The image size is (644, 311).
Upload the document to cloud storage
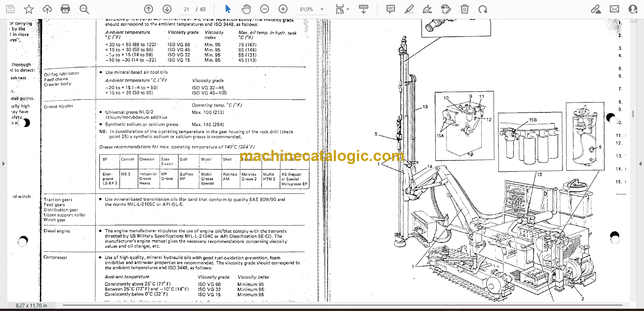(x=47, y=9)
